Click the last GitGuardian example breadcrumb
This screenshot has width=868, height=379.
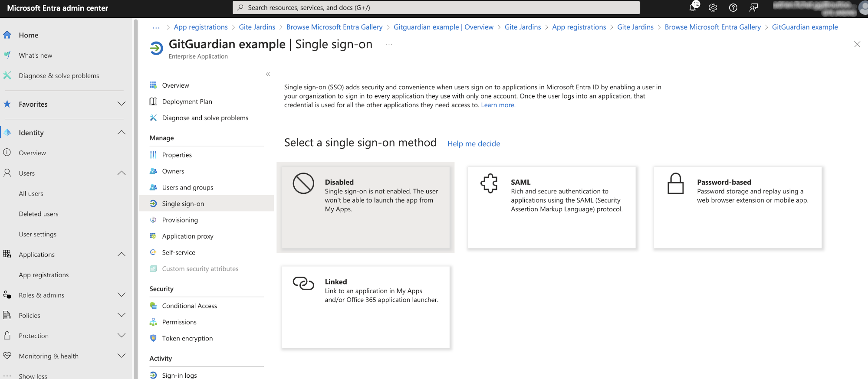click(805, 27)
